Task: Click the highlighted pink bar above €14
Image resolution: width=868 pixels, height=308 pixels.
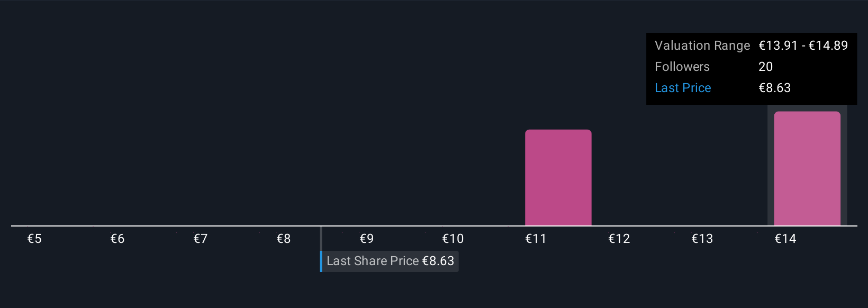Action: [807, 169]
